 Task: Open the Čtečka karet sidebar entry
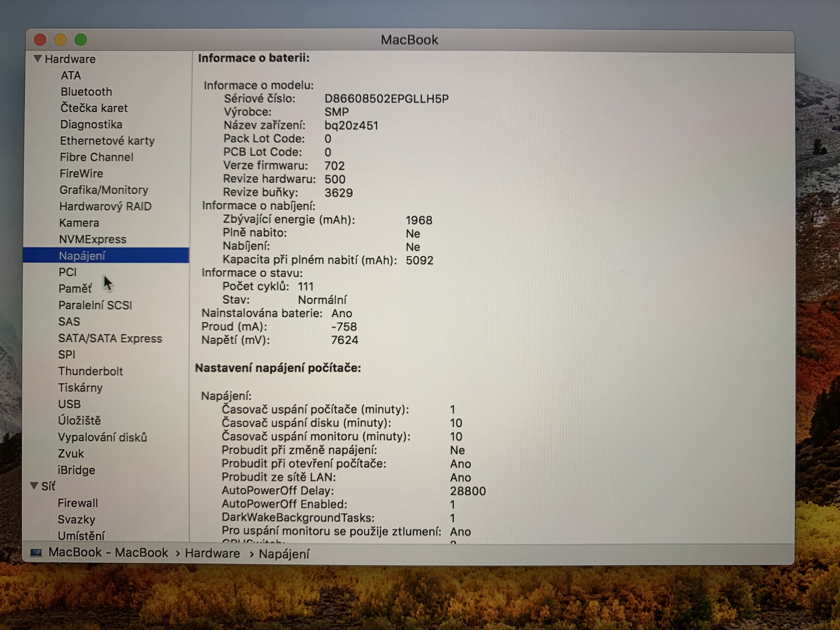point(94,108)
